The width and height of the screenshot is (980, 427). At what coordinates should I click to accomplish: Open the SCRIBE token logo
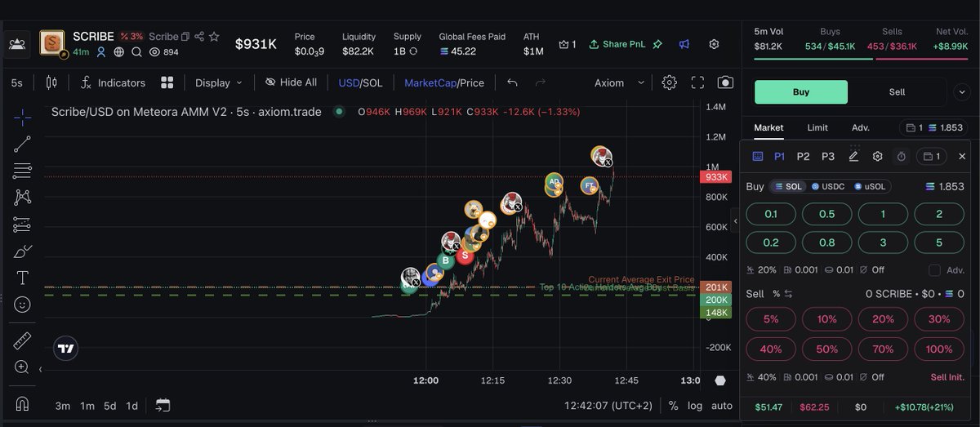click(53, 44)
